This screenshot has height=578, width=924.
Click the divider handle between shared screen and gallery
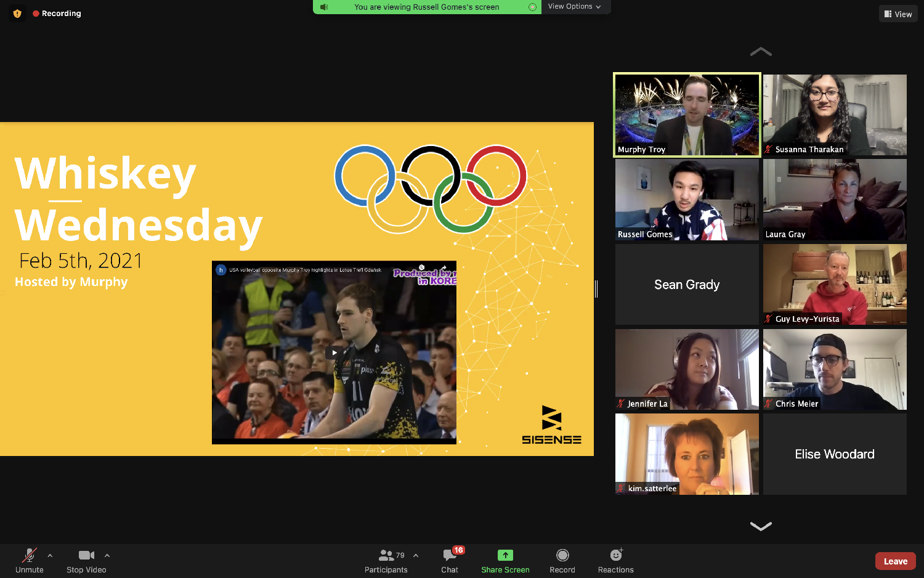(596, 288)
